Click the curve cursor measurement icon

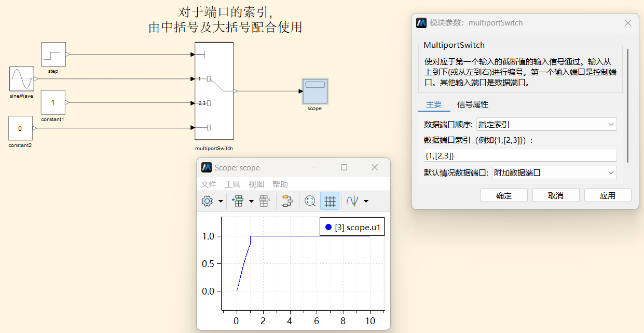click(x=353, y=201)
